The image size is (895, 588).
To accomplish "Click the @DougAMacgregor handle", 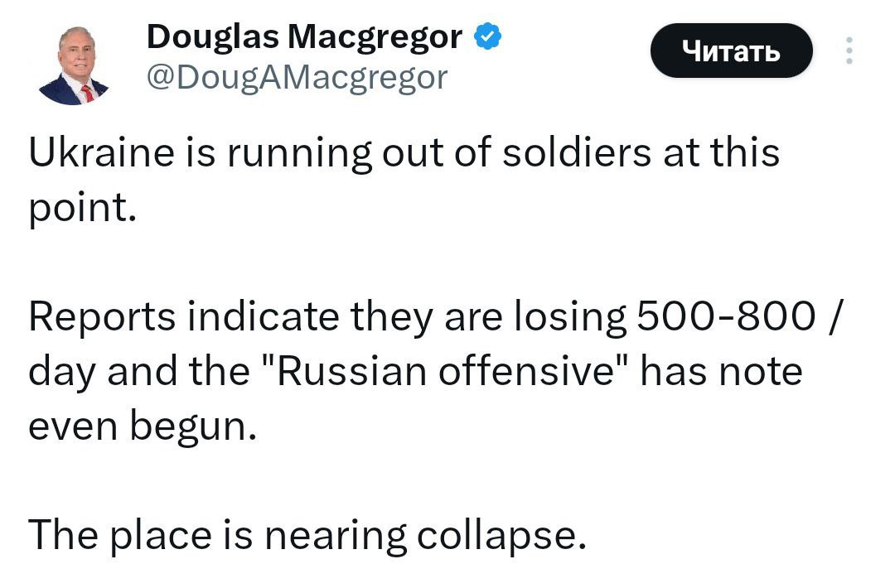I will click(297, 78).
